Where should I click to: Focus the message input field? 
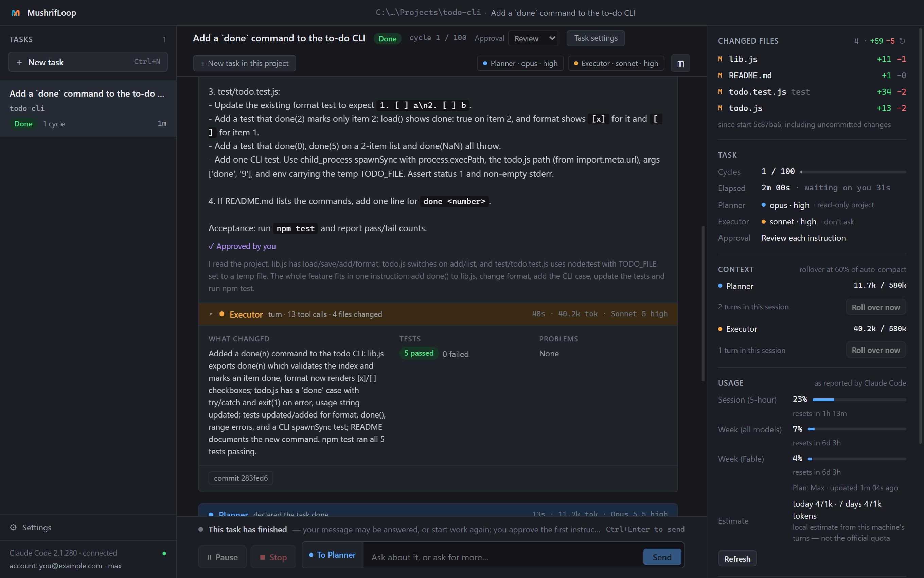click(503, 557)
